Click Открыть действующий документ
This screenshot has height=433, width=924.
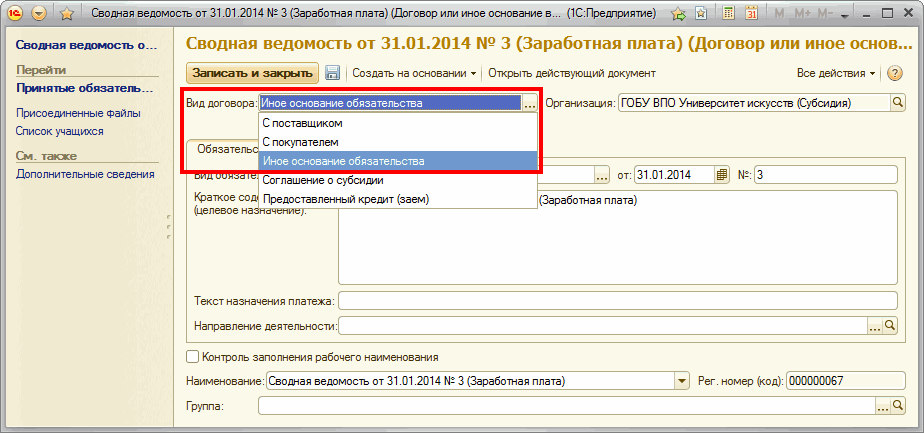point(571,74)
